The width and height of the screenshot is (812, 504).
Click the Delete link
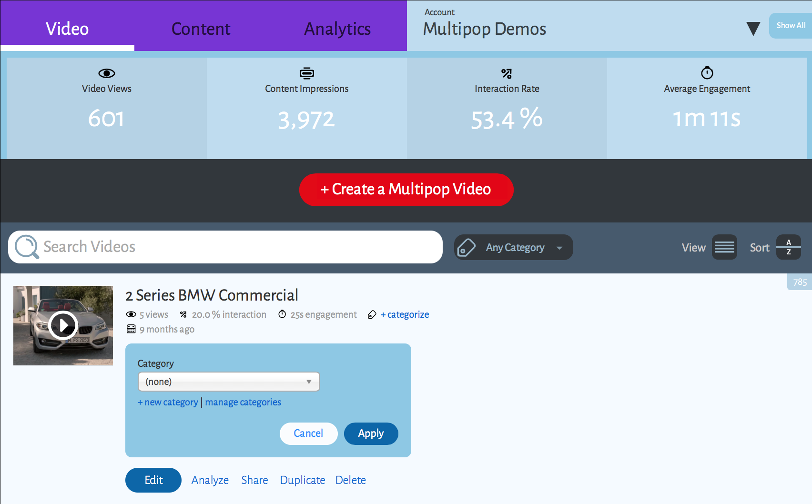[x=351, y=480]
